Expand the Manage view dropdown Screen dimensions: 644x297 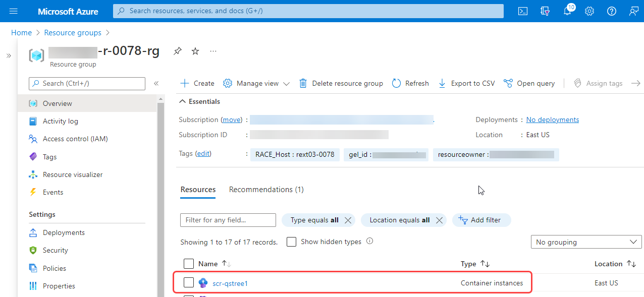[x=256, y=83]
